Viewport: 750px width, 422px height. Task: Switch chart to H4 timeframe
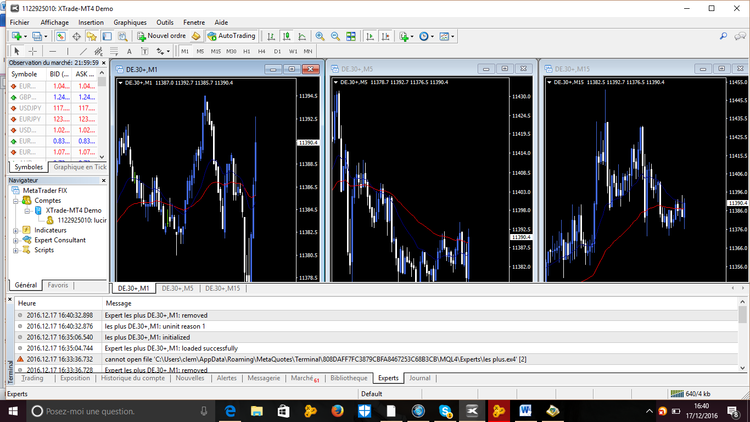pos(262,50)
